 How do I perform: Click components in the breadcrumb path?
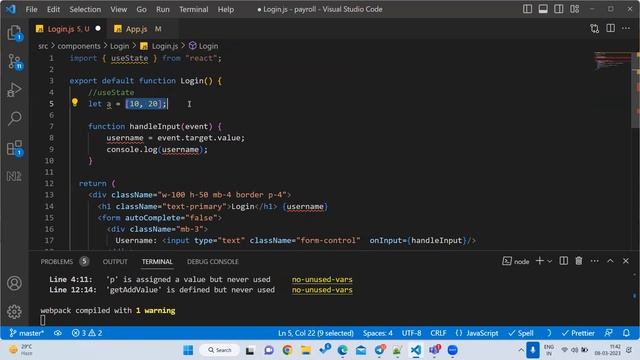coord(79,46)
